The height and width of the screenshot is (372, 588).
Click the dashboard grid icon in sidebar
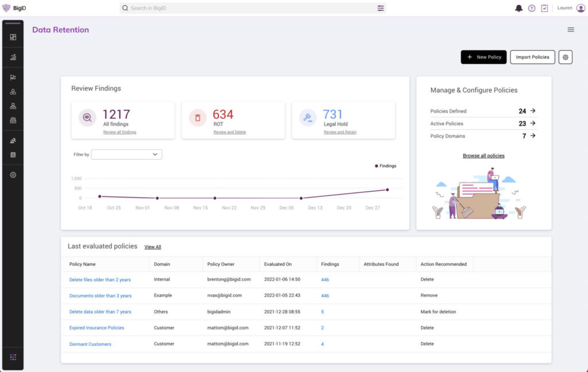tap(13, 37)
